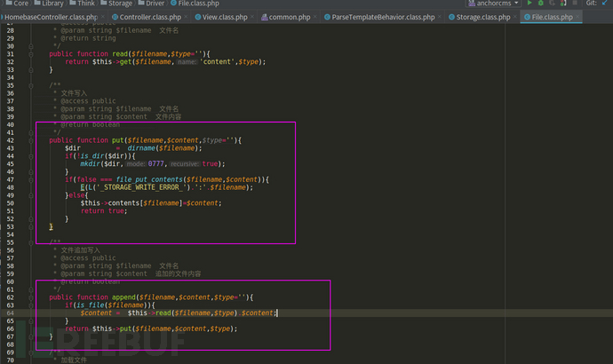Click the Library folder in breadcrumb
The width and height of the screenshot is (613, 364).
(x=49, y=4)
